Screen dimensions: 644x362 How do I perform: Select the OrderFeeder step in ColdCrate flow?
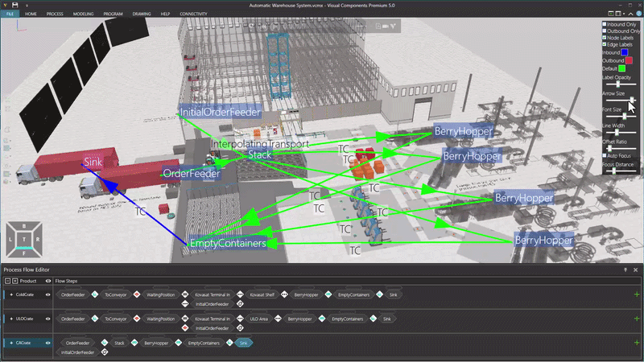[72, 294]
